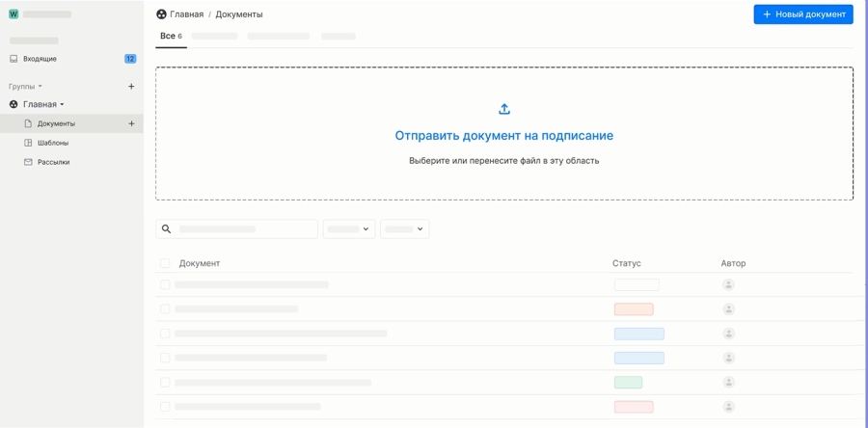This screenshot has height=428, width=868.
Task: Click the green W workspace logo icon
Action: (14, 14)
